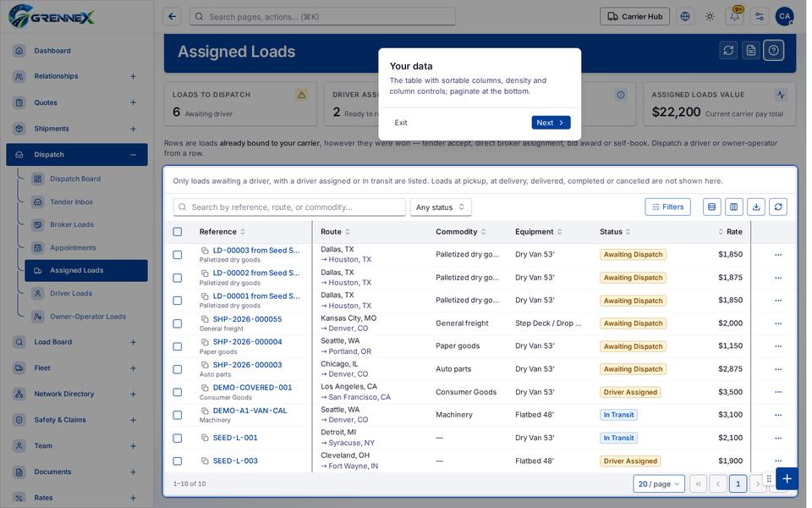Go to Dispatch Board menu item
Screen dimensions: 812x508
point(75,179)
